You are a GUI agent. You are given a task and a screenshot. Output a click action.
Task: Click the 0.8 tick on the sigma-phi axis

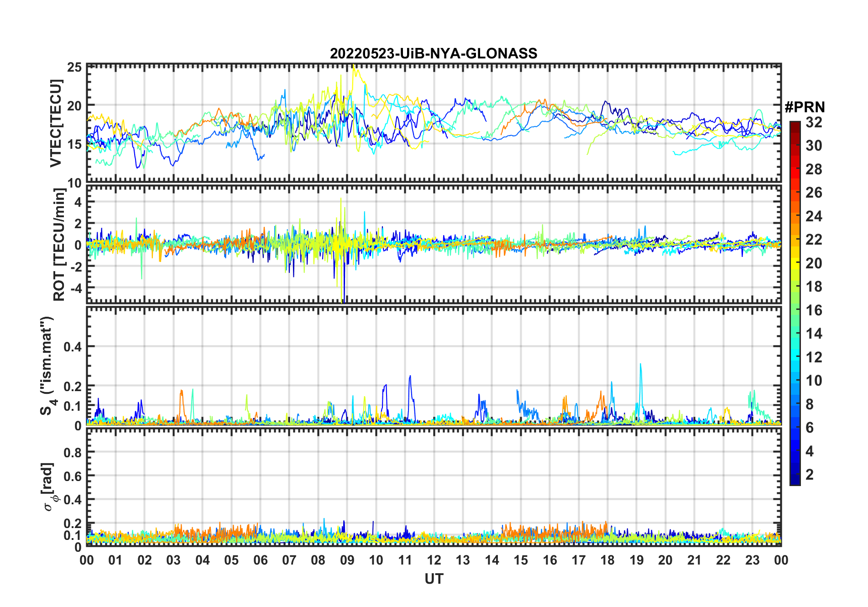(x=73, y=452)
